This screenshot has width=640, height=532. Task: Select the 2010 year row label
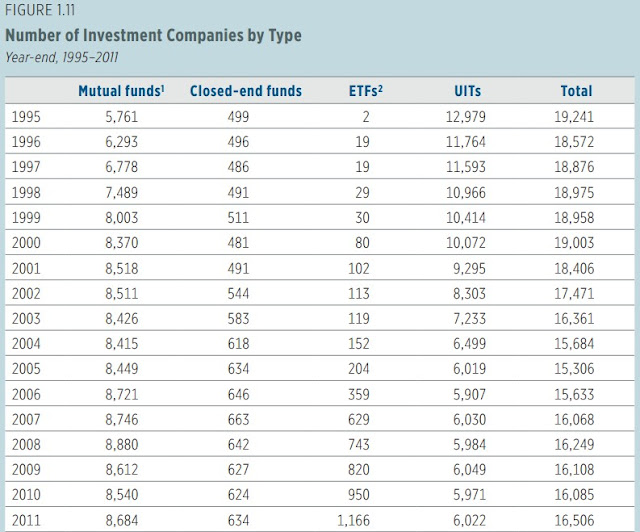(26, 494)
